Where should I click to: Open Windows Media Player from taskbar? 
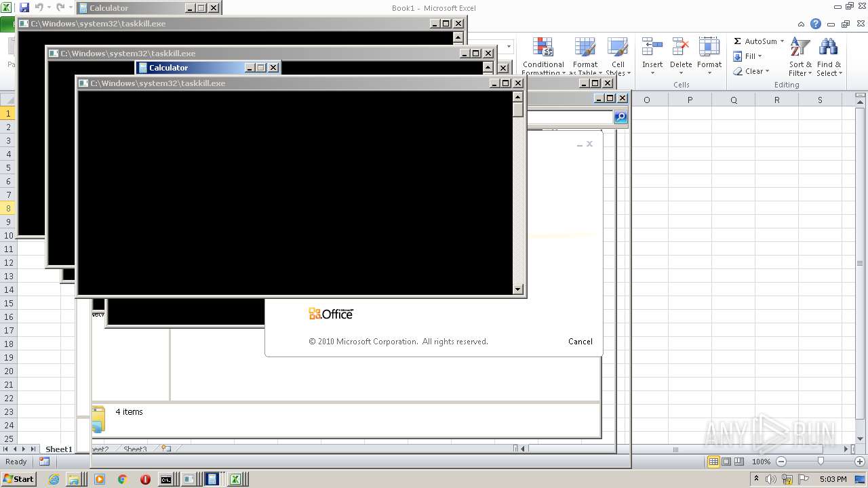[x=100, y=479]
